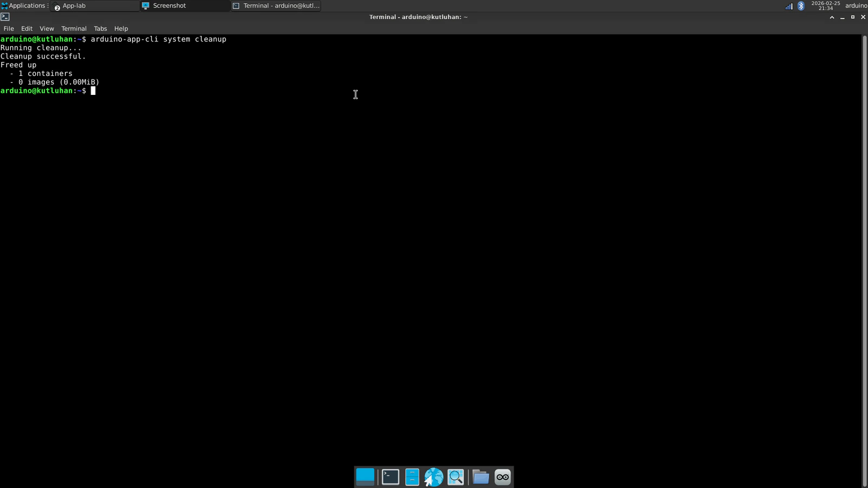Open the File Manager cabinet icon in the dock

(x=412, y=477)
